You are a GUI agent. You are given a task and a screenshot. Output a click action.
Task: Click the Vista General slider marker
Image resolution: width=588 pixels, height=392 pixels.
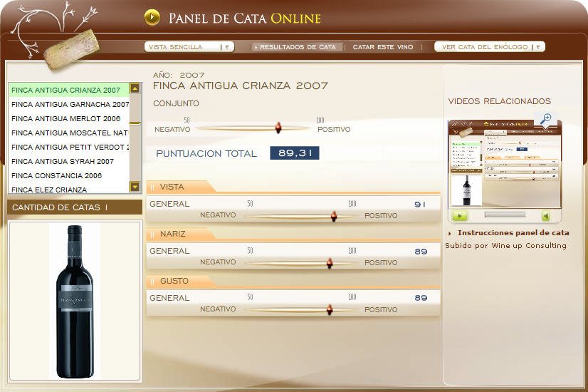(334, 216)
